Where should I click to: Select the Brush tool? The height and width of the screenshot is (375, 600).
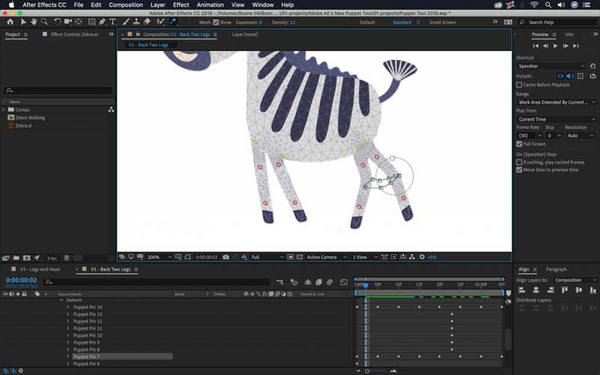(126, 22)
